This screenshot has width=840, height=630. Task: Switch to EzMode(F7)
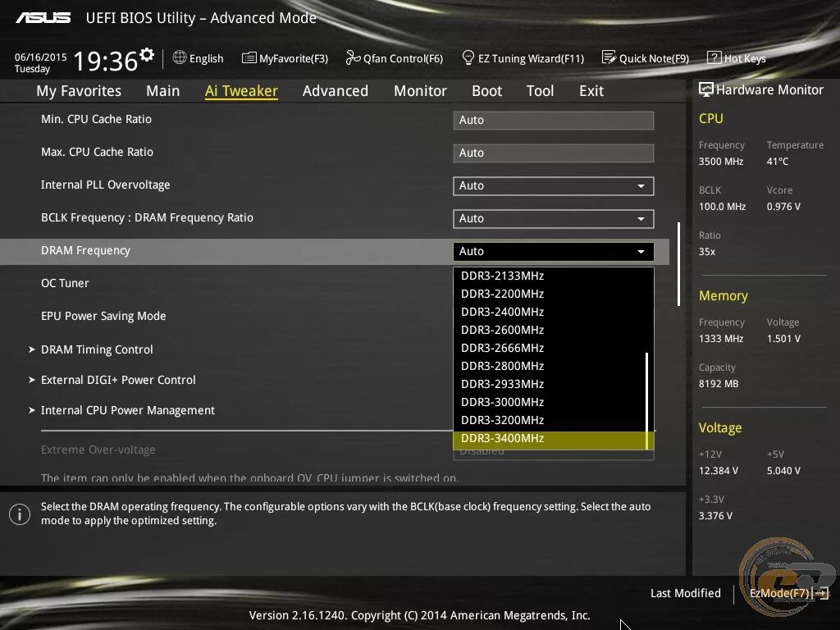789,593
